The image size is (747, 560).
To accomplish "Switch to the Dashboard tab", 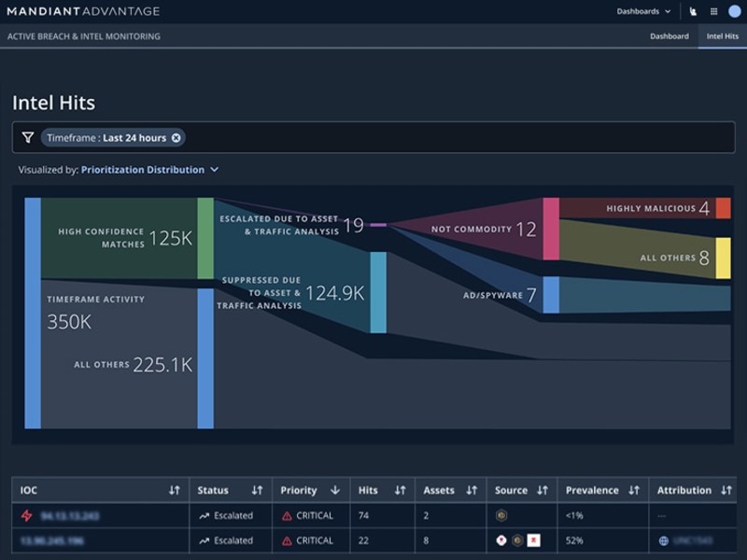I will tap(669, 35).
